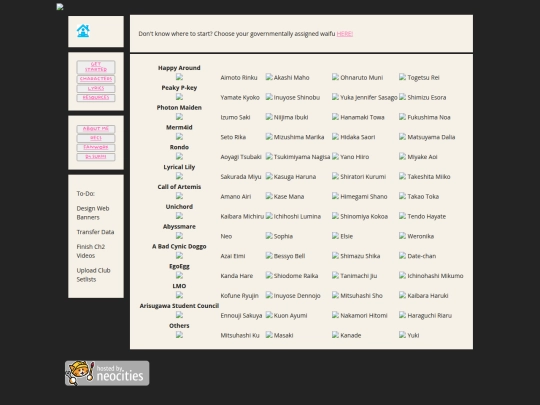
Task: Open the About Me sidebar button
Action: pyautogui.click(x=96, y=129)
